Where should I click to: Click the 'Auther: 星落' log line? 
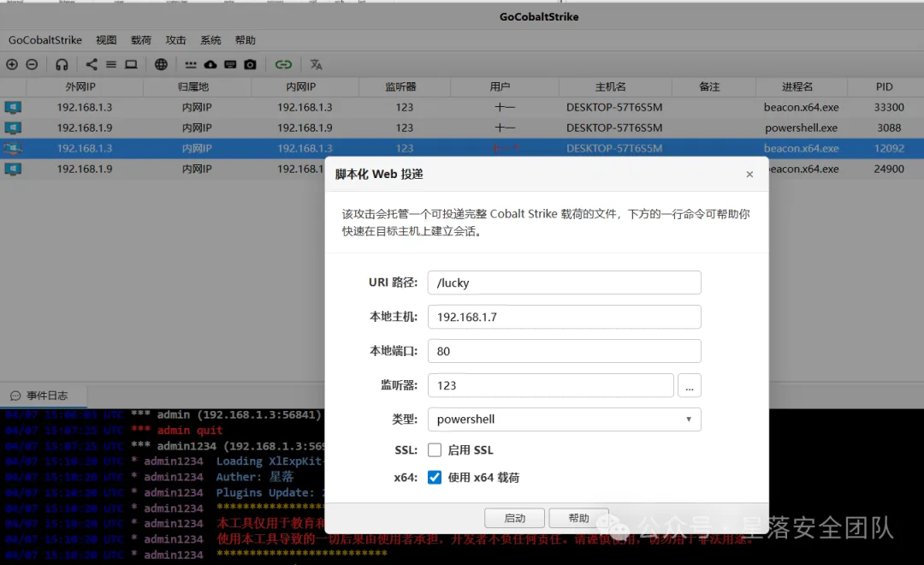coord(255,477)
